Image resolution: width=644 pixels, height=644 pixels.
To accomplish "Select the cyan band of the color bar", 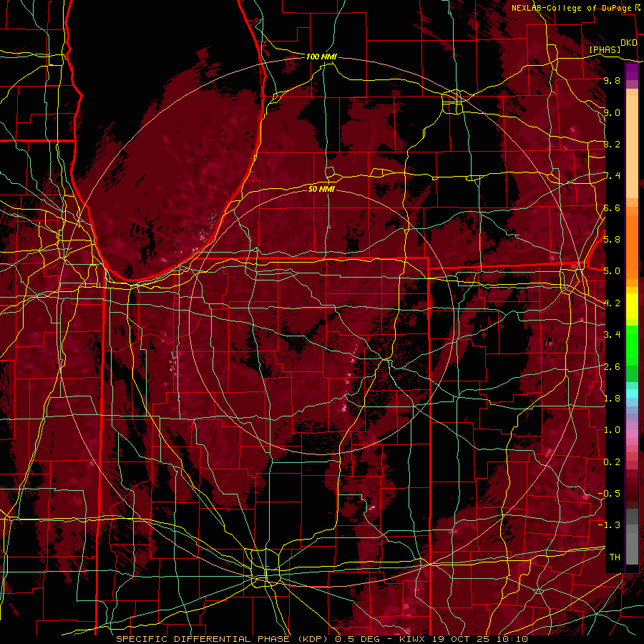I will click(632, 394).
